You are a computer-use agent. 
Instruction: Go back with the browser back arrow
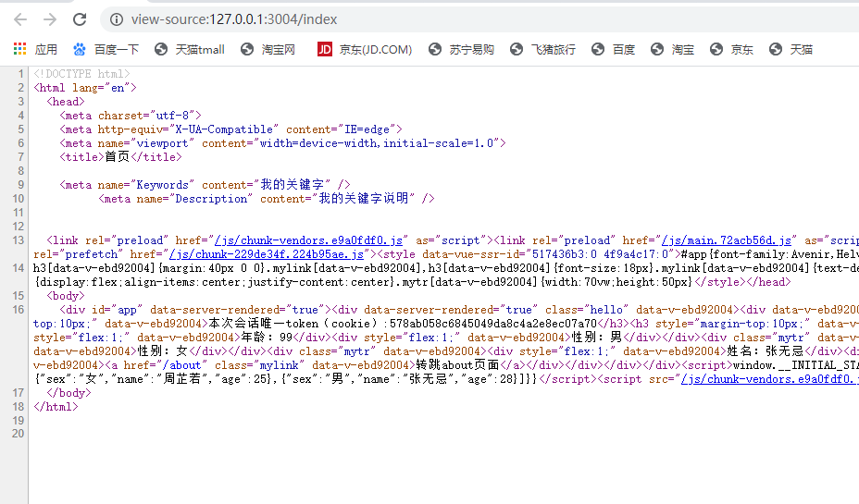pos(20,19)
